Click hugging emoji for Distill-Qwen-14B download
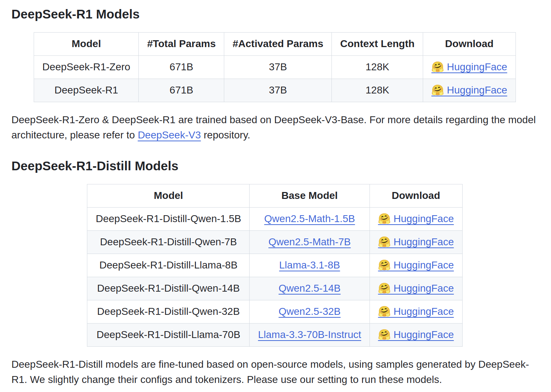 coord(384,288)
